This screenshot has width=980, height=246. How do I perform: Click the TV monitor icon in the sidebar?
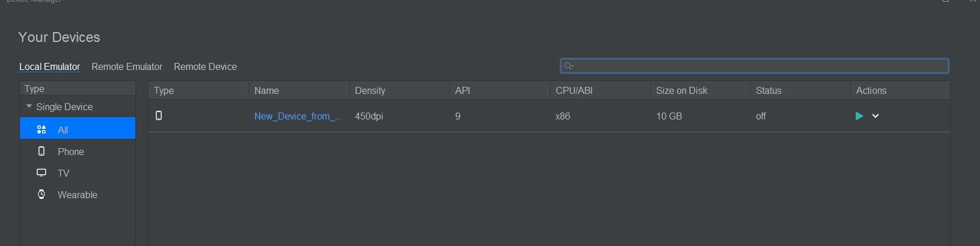pyautogui.click(x=41, y=173)
